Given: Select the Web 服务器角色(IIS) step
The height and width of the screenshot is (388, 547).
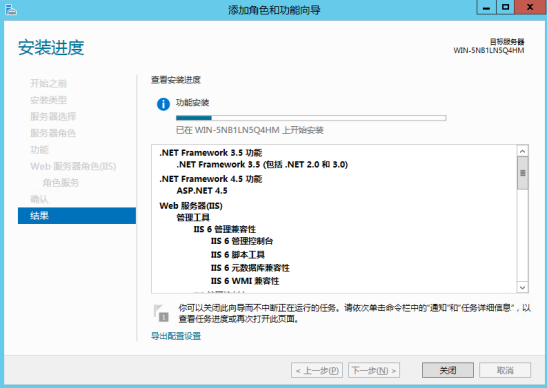Looking at the screenshot, I should point(73,166).
